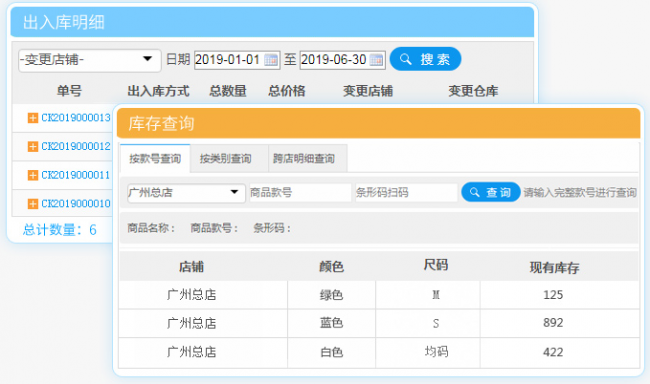Select the 蓝色 color cell
The width and height of the screenshot is (650, 384).
[x=332, y=323]
